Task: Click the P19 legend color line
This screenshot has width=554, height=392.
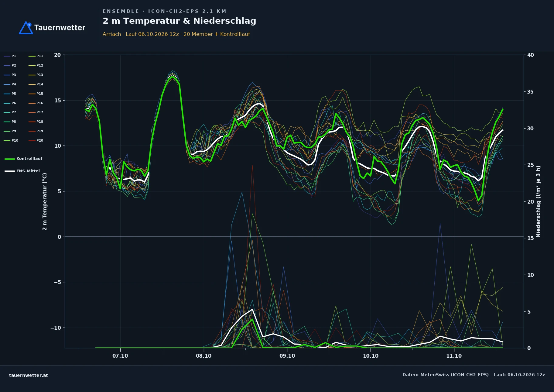Action: (x=32, y=131)
